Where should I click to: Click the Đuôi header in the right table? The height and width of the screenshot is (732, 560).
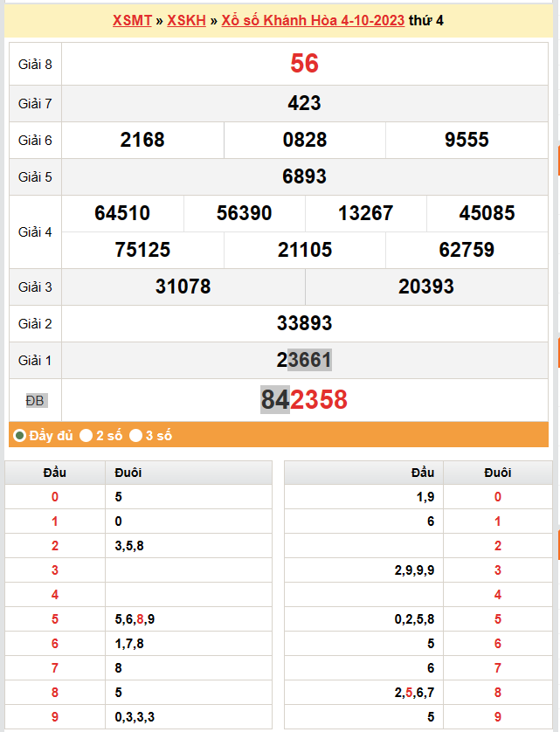coord(498,473)
